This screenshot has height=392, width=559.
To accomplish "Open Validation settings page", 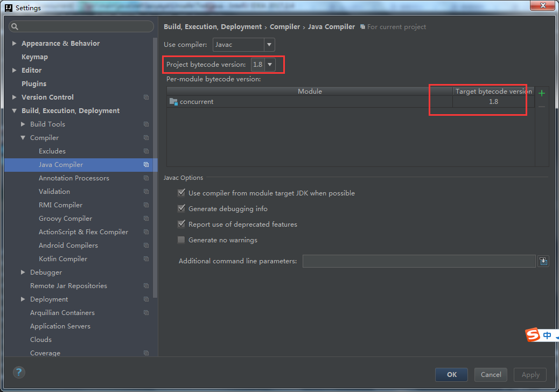I will tap(54, 192).
